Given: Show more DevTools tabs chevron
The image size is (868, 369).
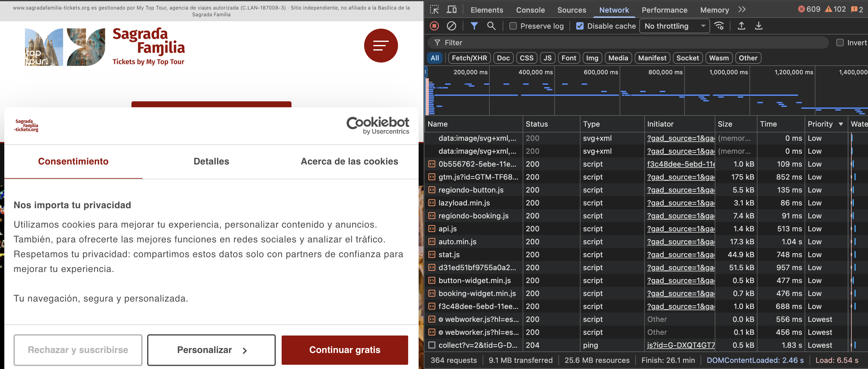Looking at the screenshot, I should tap(741, 10).
